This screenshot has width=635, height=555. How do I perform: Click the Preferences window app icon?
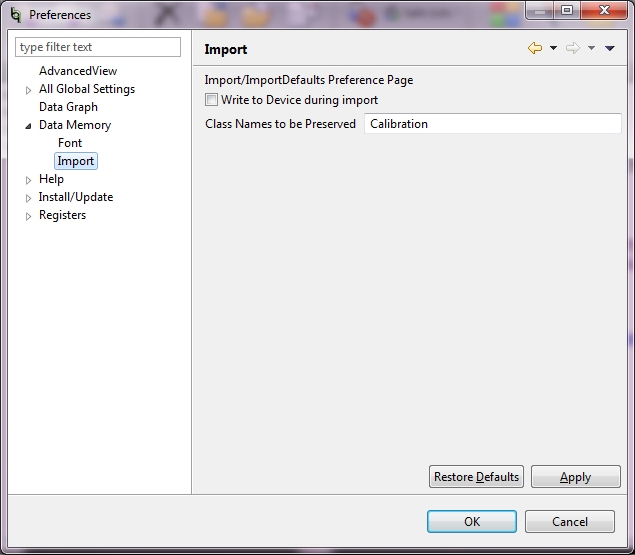point(15,15)
